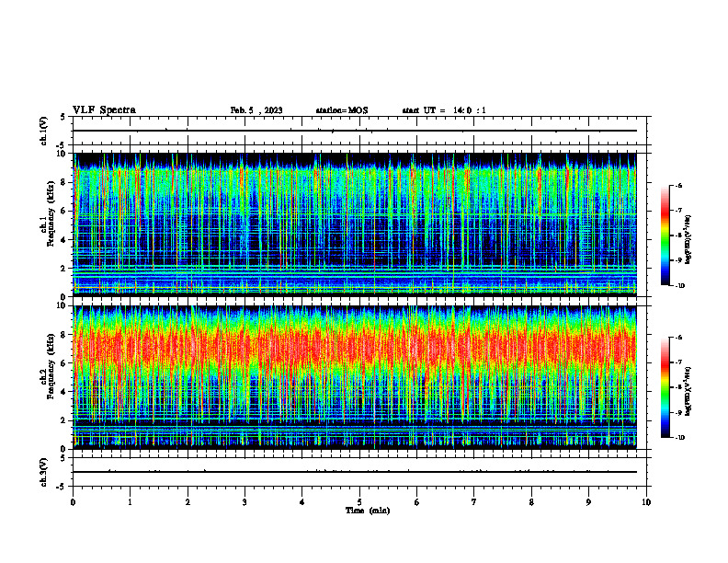Viewport: 728px width, 563px height.
Task: Click the time axis tick label "0"
Action: 73,502
